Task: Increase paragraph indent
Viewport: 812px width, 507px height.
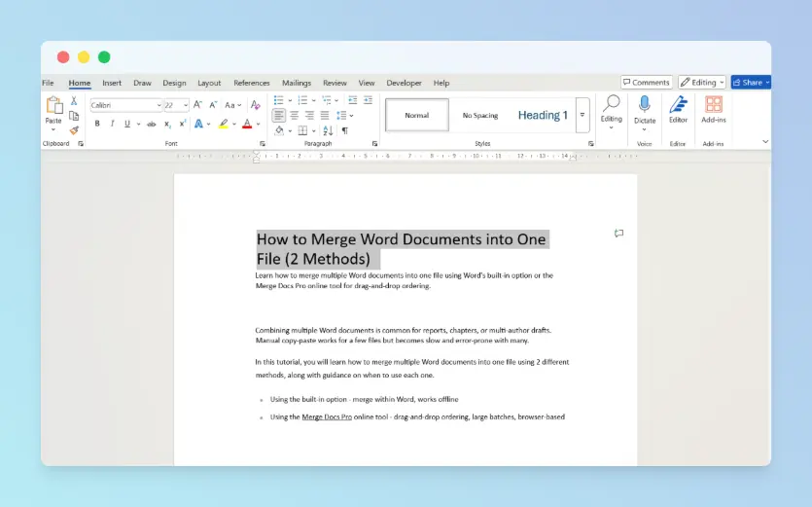Action: coord(368,100)
